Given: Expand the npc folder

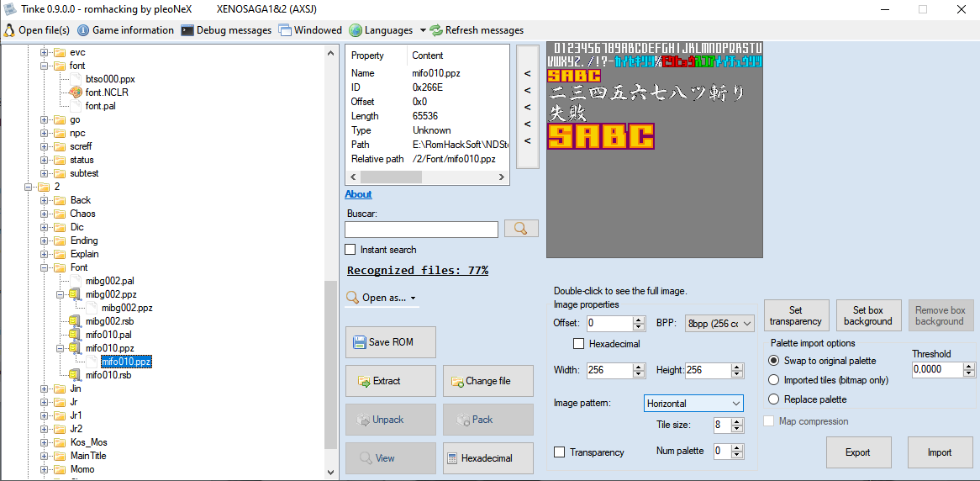Looking at the screenshot, I should coord(44,133).
